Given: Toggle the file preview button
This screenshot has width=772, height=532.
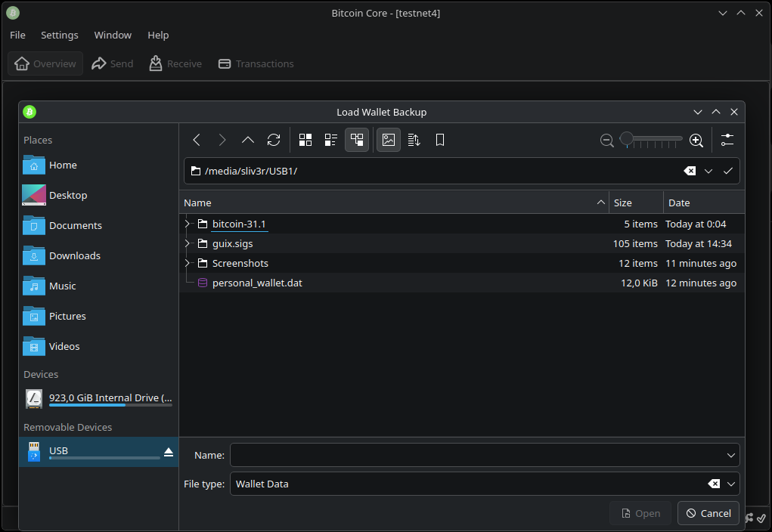Looking at the screenshot, I should point(389,141).
